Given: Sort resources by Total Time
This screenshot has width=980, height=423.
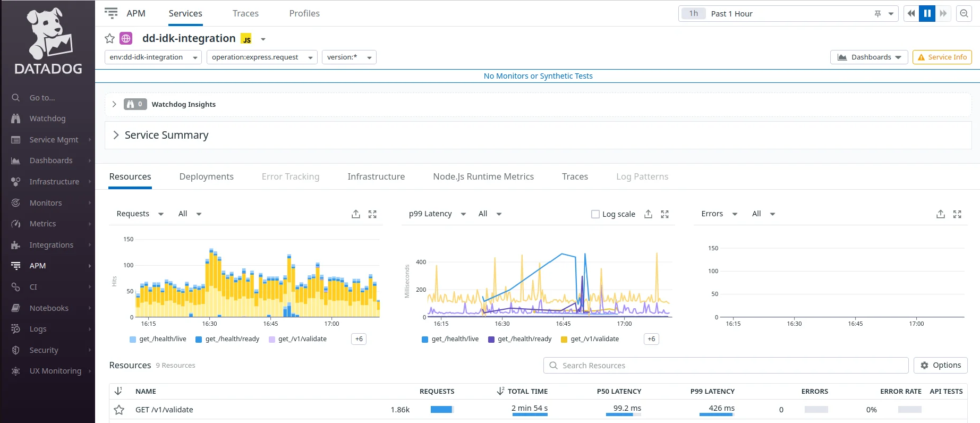Looking at the screenshot, I should [x=522, y=391].
